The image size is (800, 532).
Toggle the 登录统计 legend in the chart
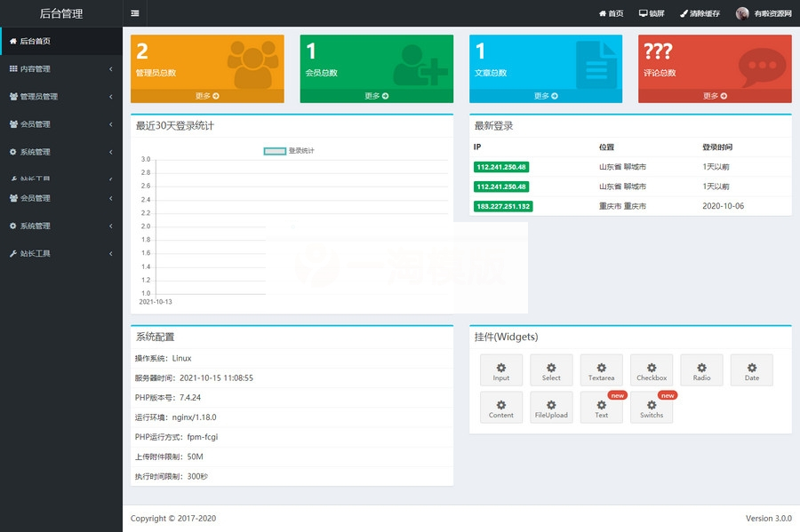(x=289, y=149)
